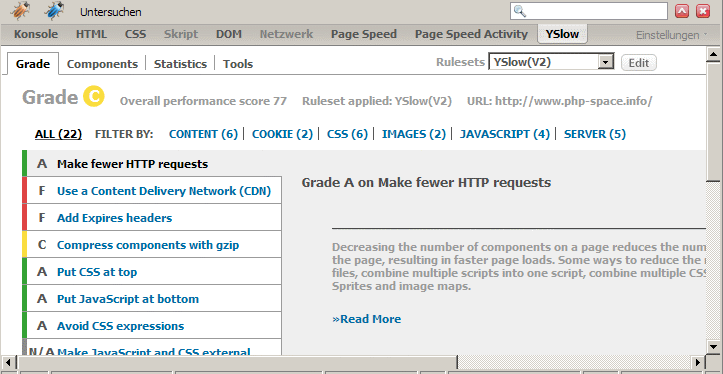
Task: Select the YSlow tab
Action: (x=563, y=34)
